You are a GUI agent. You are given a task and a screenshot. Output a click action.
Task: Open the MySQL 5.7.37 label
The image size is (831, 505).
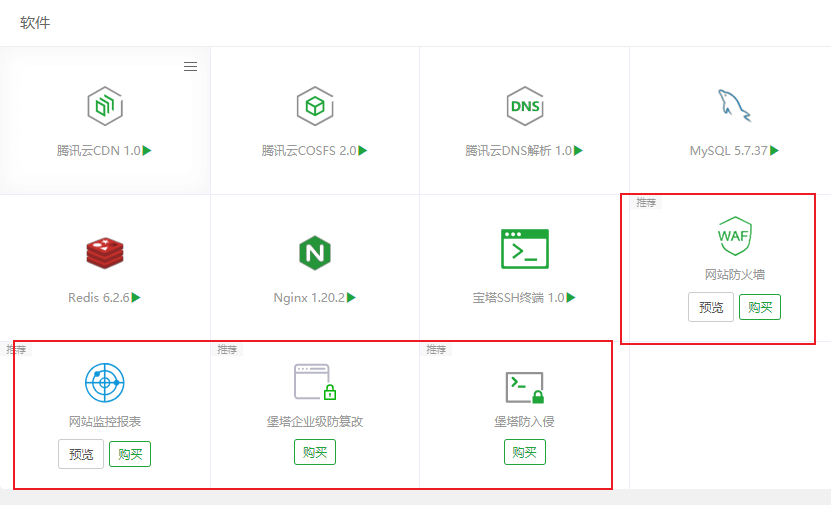(x=729, y=150)
